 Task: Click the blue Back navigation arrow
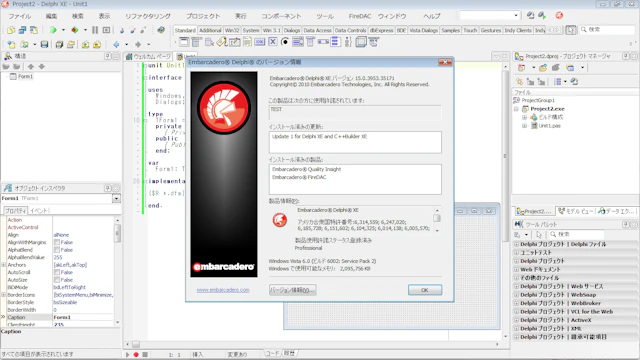point(116,44)
